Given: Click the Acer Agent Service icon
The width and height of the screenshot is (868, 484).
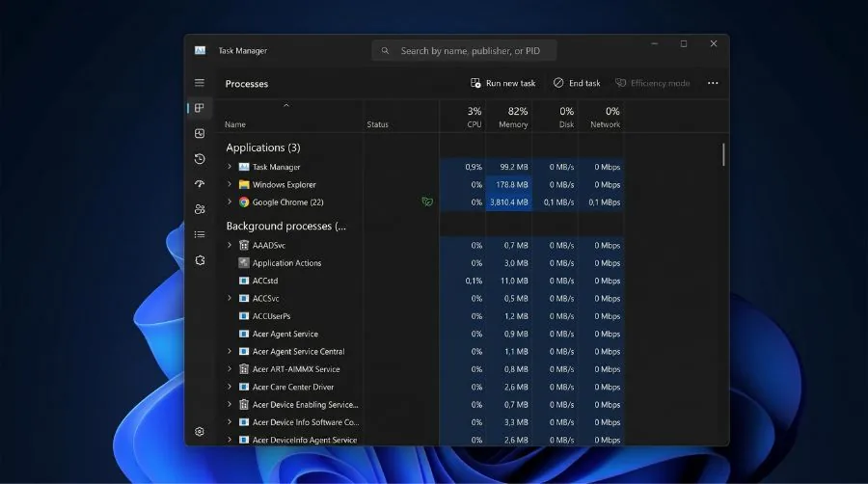Looking at the screenshot, I should coord(244,334).
